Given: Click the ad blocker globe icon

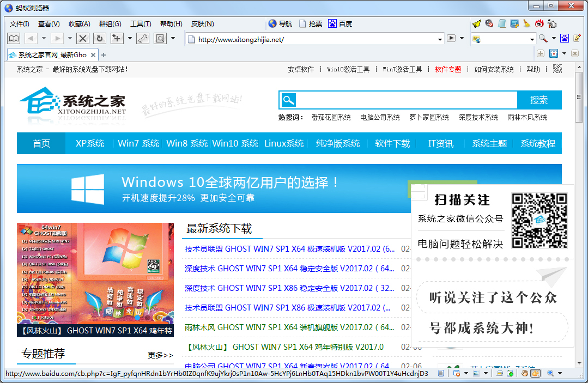Looking at the screenshot, I should point(489,23).
